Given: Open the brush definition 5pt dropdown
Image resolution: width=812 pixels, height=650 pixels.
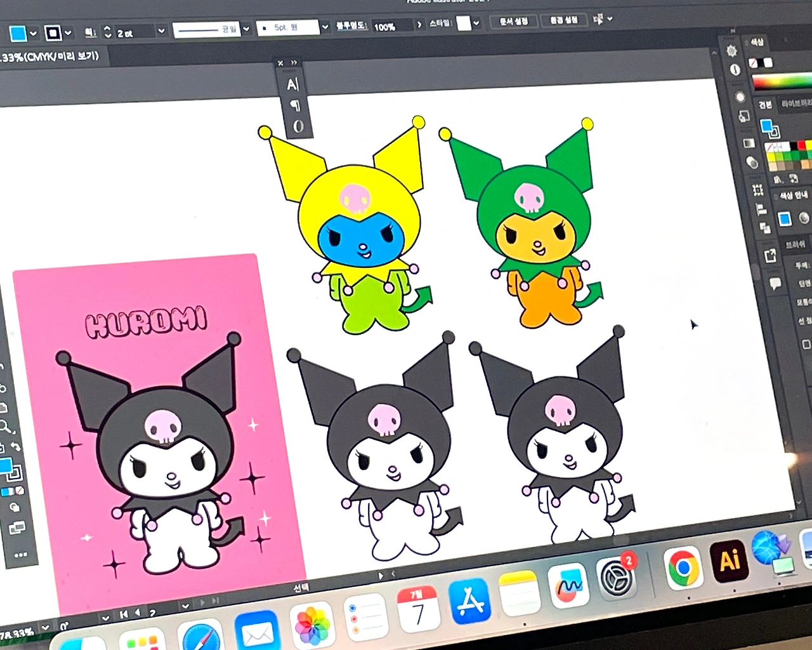Looking at the screenshot, I should [325, 27].
